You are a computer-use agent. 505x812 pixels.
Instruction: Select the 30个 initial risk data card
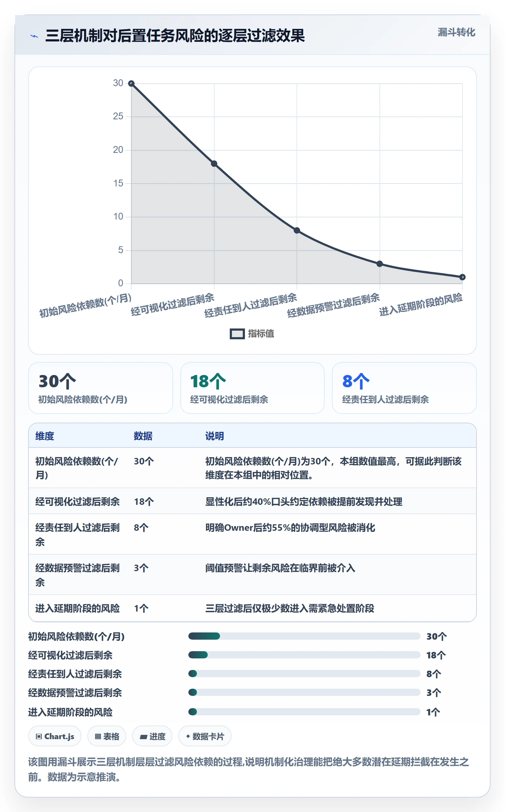pos(101,388)
